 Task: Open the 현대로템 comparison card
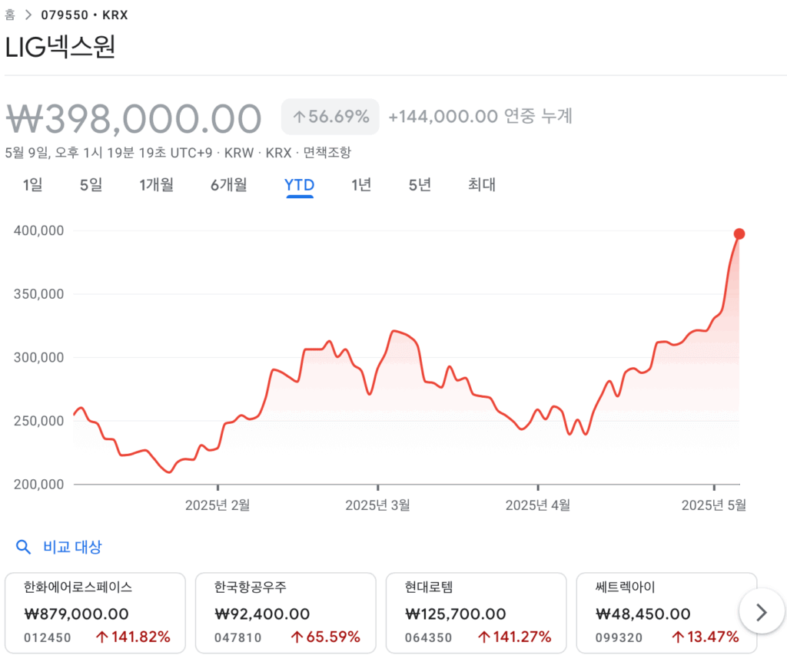[x=477, y=613]
